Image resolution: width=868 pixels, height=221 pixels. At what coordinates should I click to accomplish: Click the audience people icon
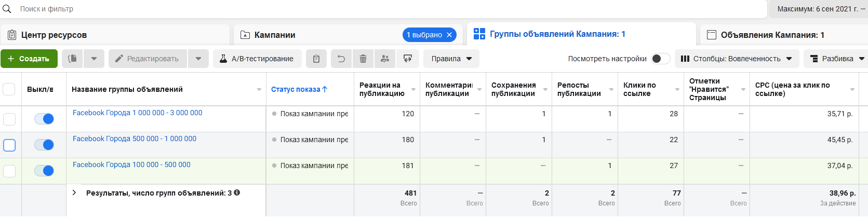(385, 59)
